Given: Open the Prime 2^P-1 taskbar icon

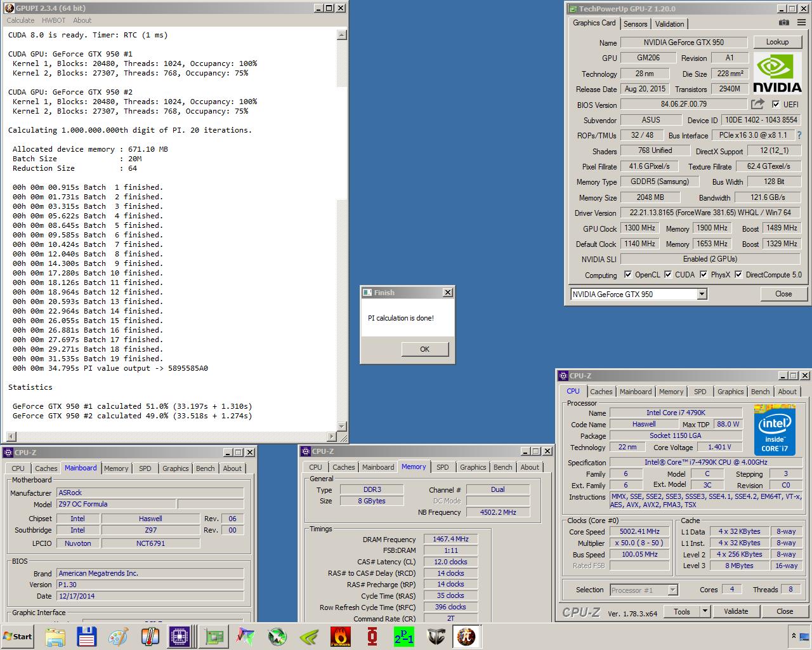Looking at the screenshot, I should [404, 636].
